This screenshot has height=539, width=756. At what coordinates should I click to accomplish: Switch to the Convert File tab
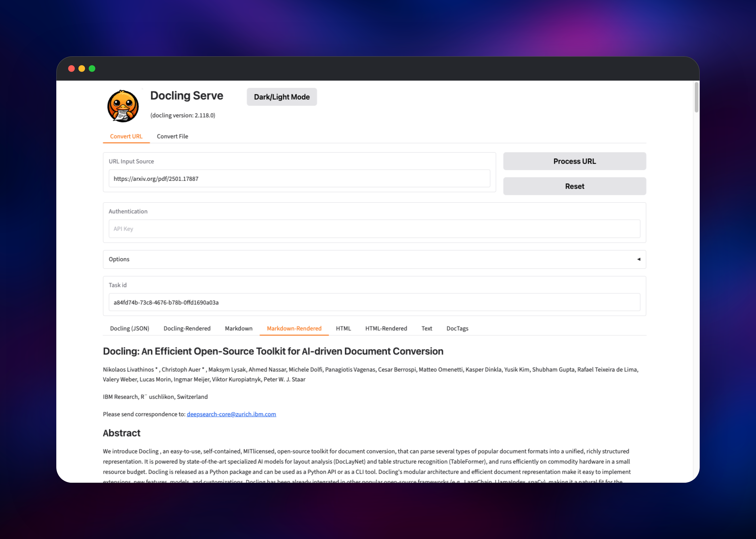click(172, 136)
